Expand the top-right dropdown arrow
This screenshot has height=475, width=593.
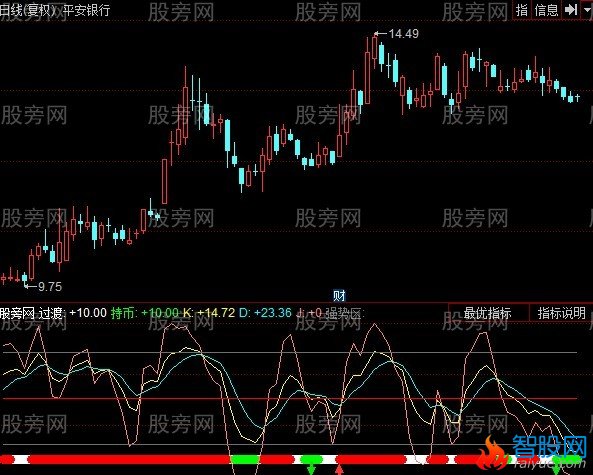point(587,10)
